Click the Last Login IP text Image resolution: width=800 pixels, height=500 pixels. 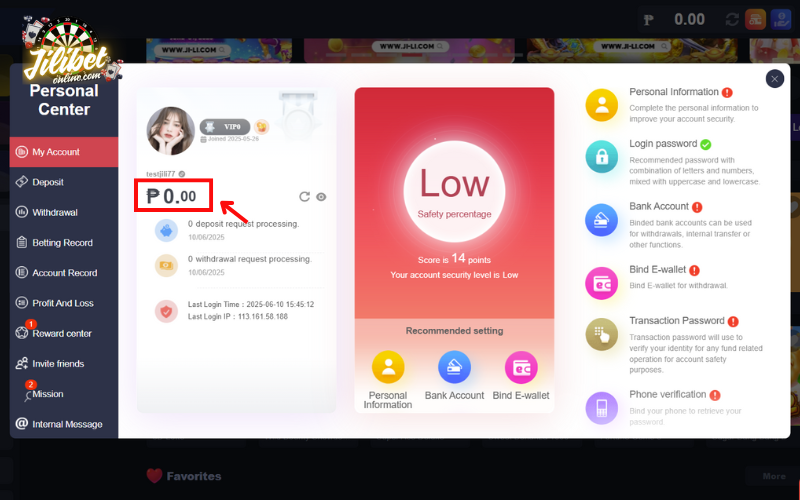(x=238, y=316)
